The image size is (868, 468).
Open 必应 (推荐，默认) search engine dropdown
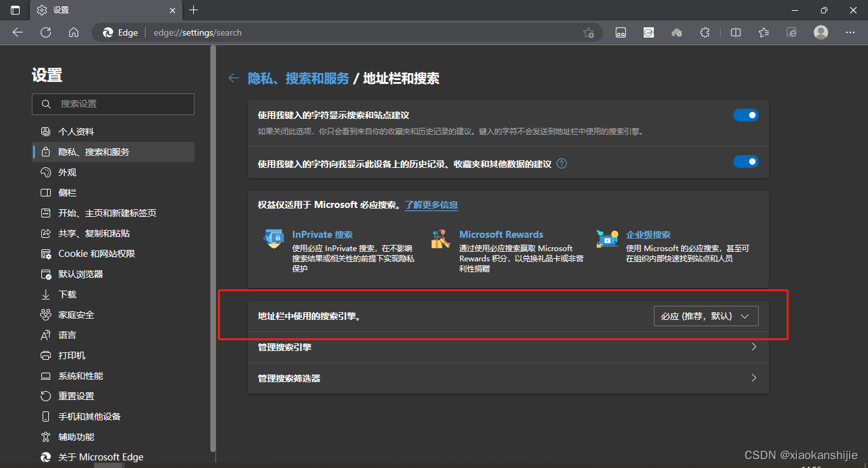706,316
